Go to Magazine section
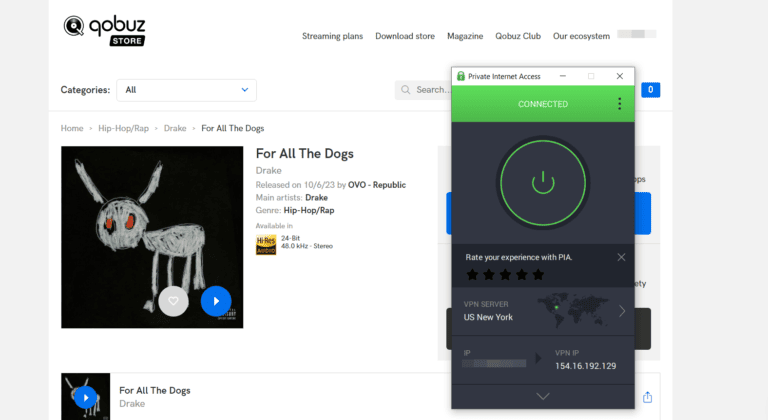Image resolution: width=768 pixels, height=420 pixels. [x=465, y=36]
